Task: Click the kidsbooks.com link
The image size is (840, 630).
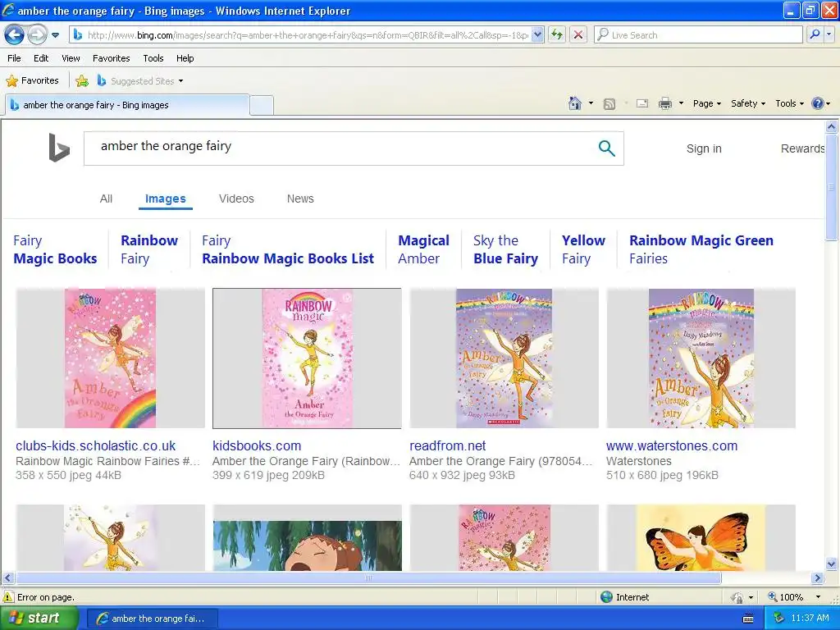Action: [257, 445]
